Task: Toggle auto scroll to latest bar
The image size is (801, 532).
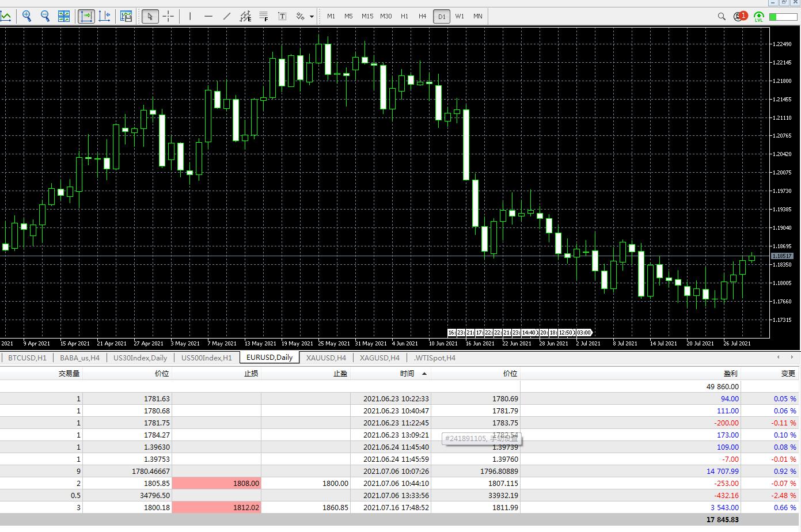Action: click(x=86, y=16)
